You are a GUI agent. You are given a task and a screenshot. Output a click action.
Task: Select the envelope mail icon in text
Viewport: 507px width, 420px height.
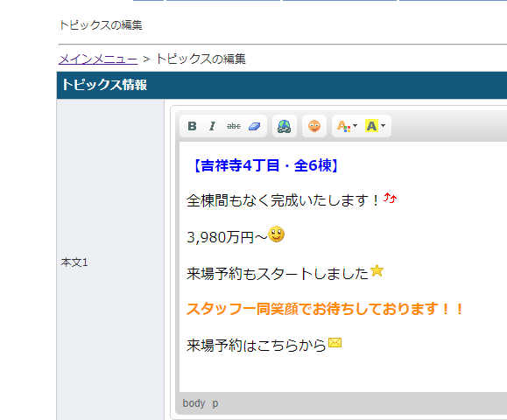pyautogui.click(x=335, y=342)
